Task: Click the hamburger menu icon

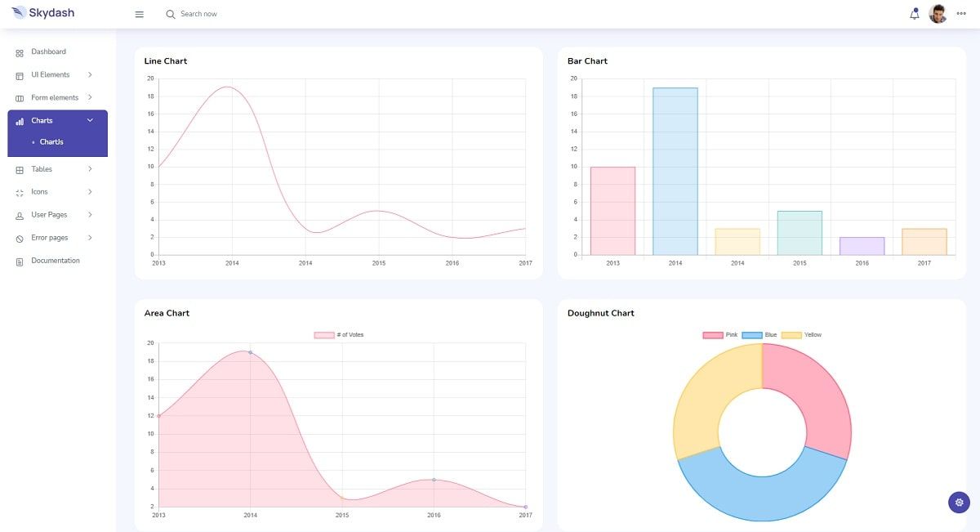Action: coord(139,14)
